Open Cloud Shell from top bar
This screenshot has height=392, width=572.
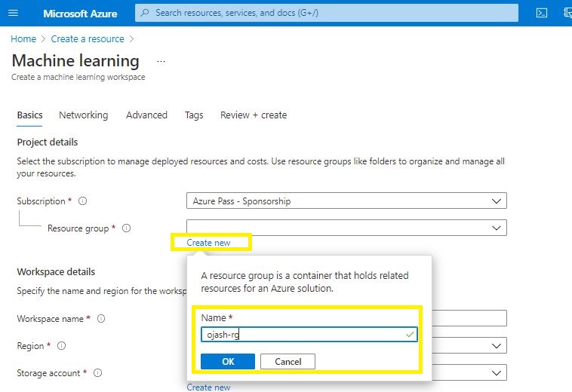click(541, 13)
